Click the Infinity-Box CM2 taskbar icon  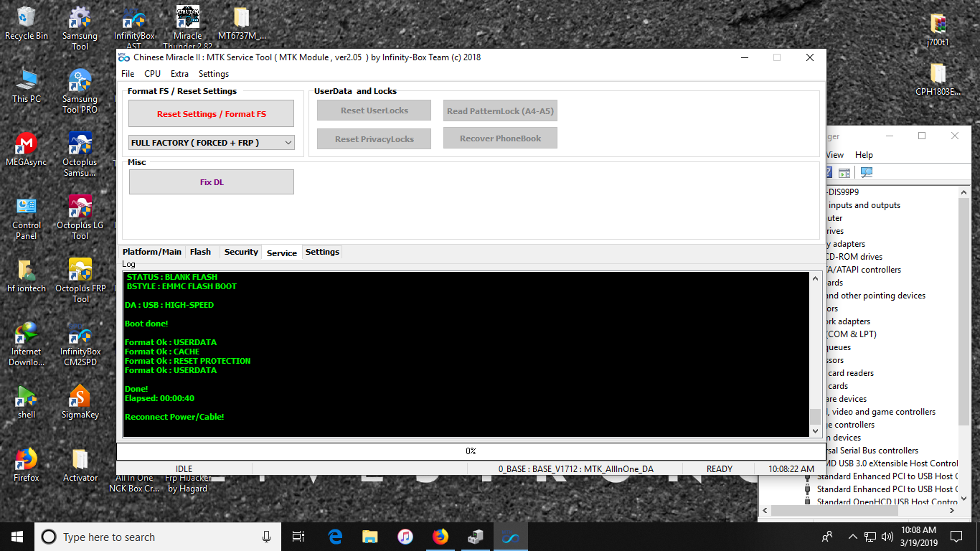(510, 537)
